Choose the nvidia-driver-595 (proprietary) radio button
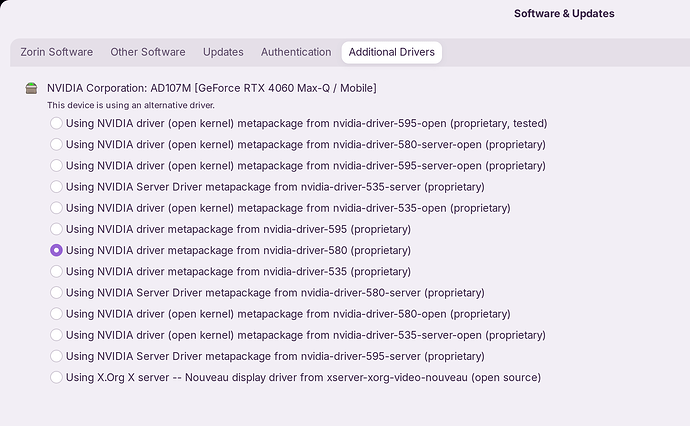The height and width of the screenshot is (426, 690). click(x=56, y=229)
